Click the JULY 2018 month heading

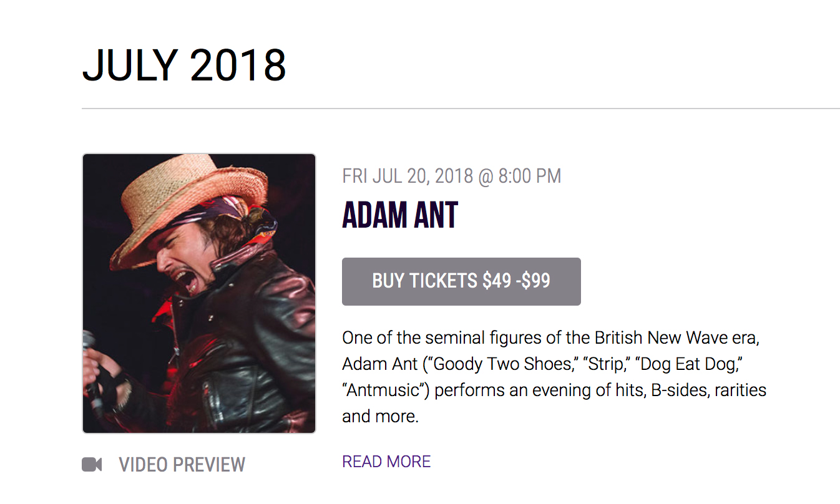184,64
